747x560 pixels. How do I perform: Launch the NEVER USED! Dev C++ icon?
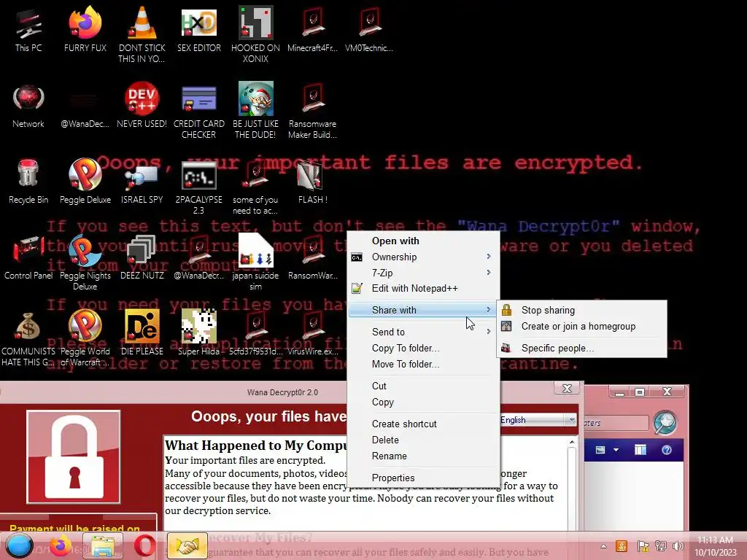tap(142, 106)
